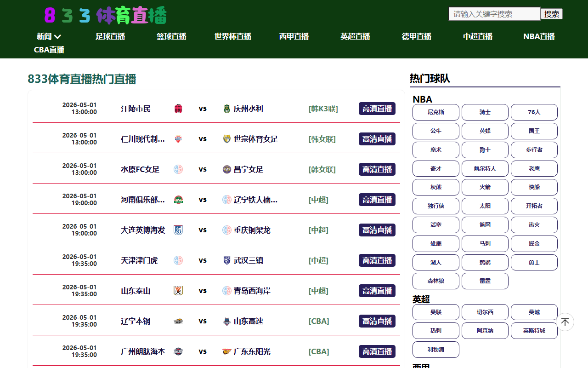Select the 火箭 team tag
The image size is (588, 368).
pos(485,187)
